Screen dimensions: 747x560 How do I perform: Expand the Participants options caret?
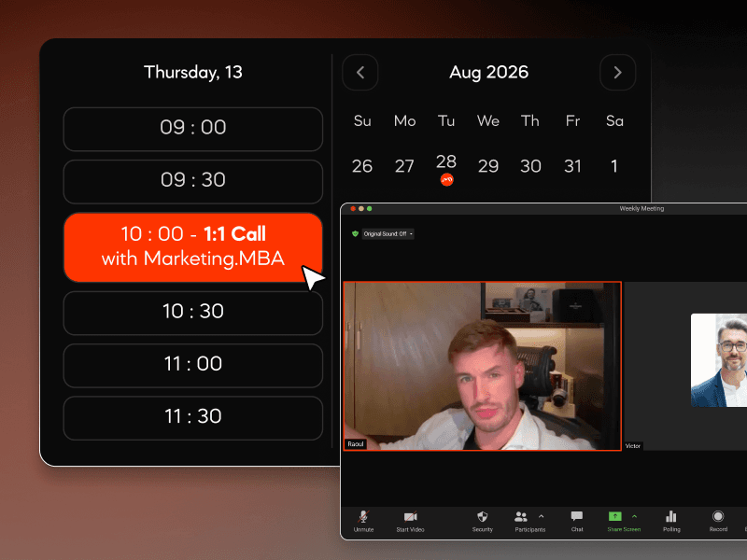click(542, 516)
